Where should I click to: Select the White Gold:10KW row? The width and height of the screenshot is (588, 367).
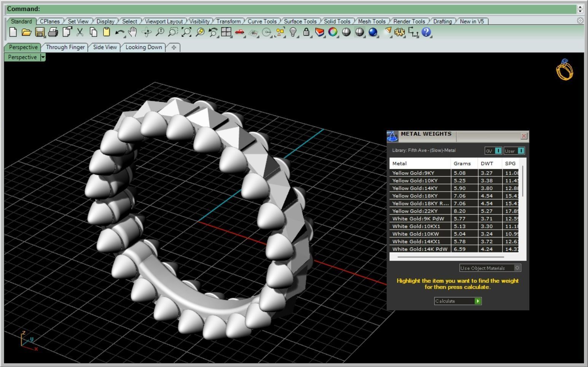click(454, 234)
